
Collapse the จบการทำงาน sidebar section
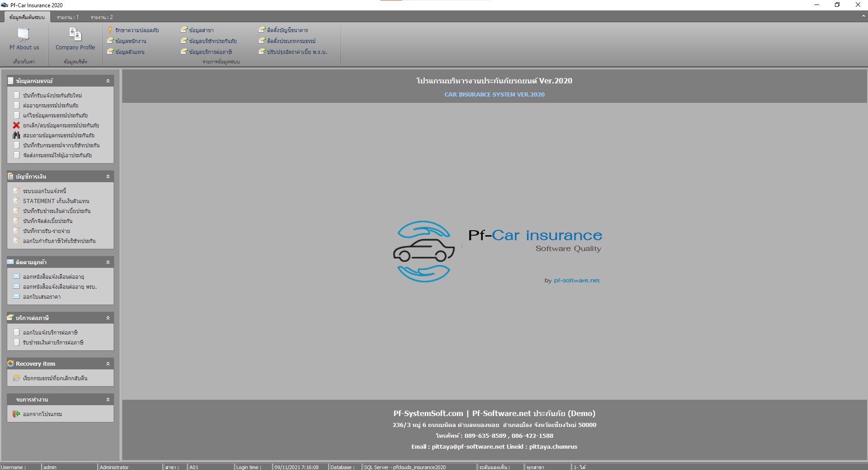108,399
